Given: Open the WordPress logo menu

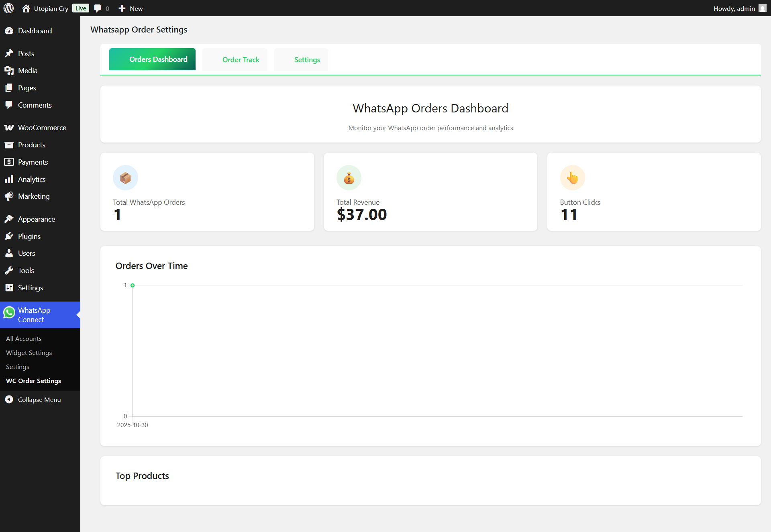Looking at the screenshot, I should pos(8,8).
